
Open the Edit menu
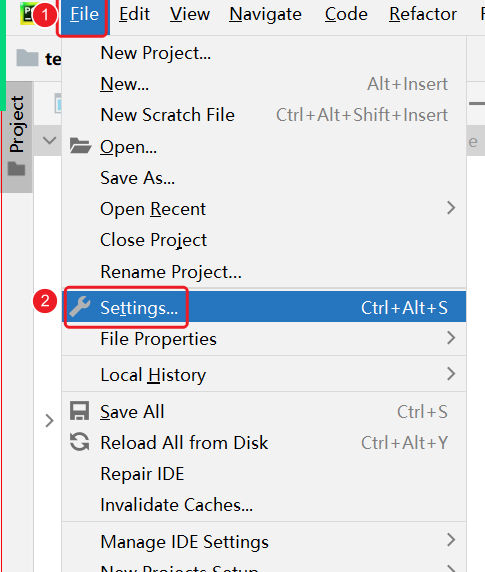[x=134, y=15]
